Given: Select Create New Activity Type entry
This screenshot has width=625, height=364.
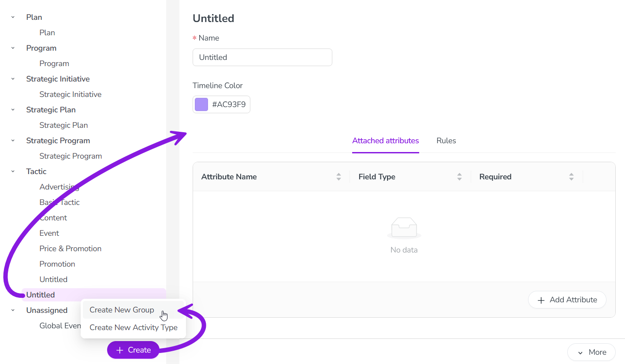Looking at the screenshot, I should click(133, 327).
